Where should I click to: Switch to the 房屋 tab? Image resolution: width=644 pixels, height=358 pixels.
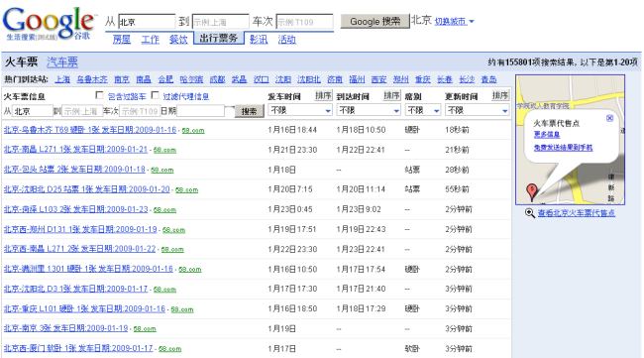[122, 40]
